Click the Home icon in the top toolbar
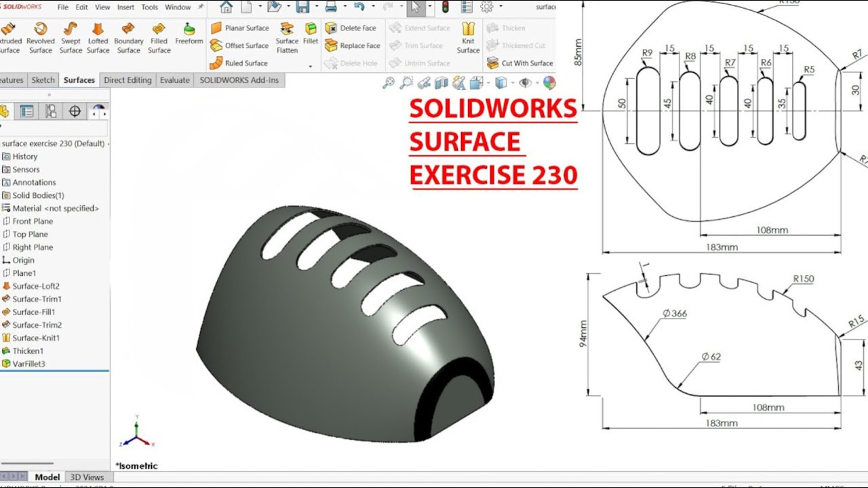The width and height of the screenshot is (868, 488). [226, 7]
